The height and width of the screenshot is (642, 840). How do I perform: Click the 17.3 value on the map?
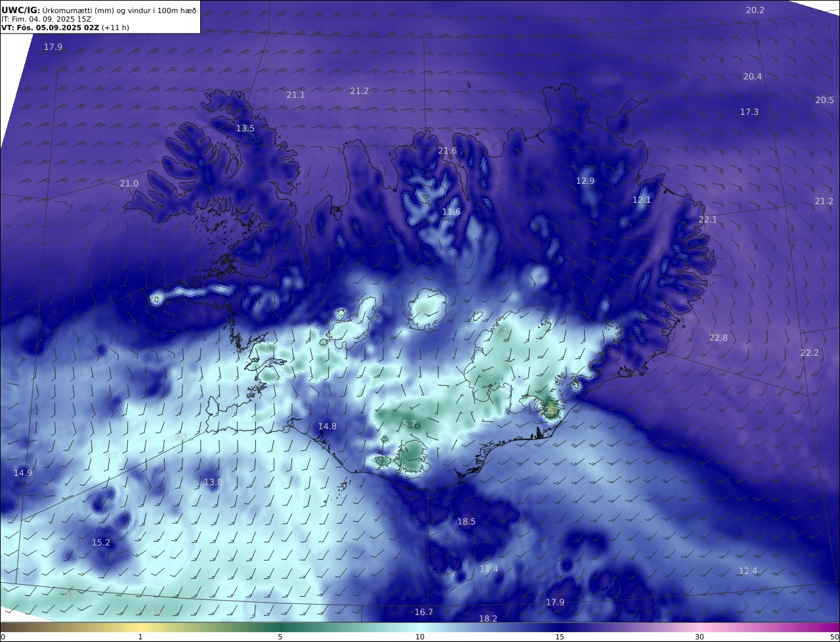[x=749, y=112]
